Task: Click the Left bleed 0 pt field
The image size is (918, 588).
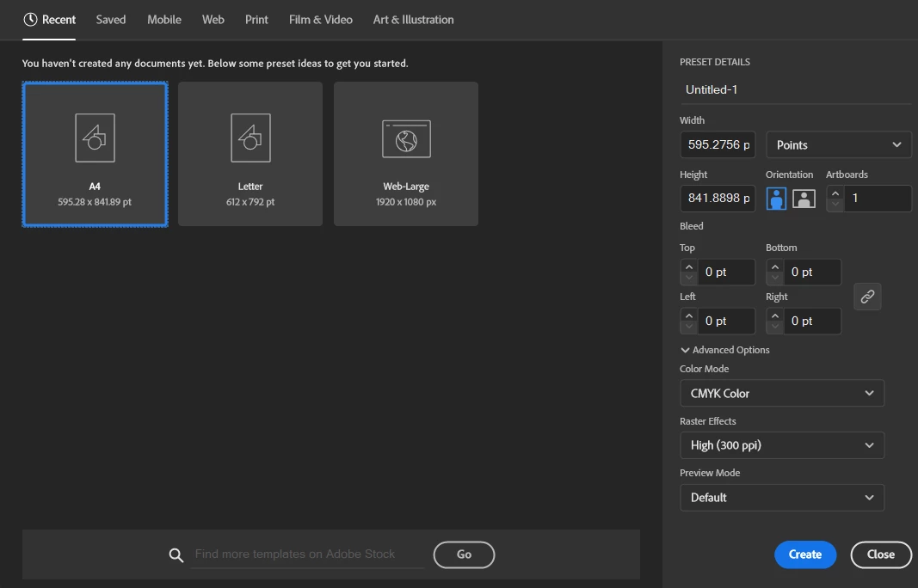Action: click(726, 322)
